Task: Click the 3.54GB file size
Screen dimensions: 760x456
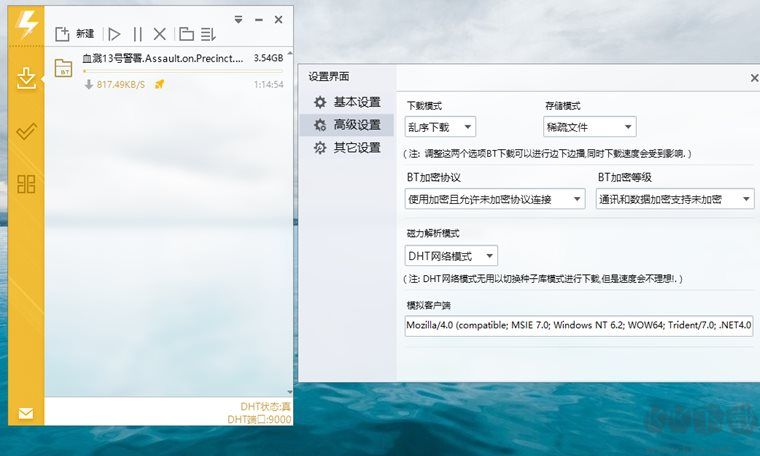Action: pos(269,58)
